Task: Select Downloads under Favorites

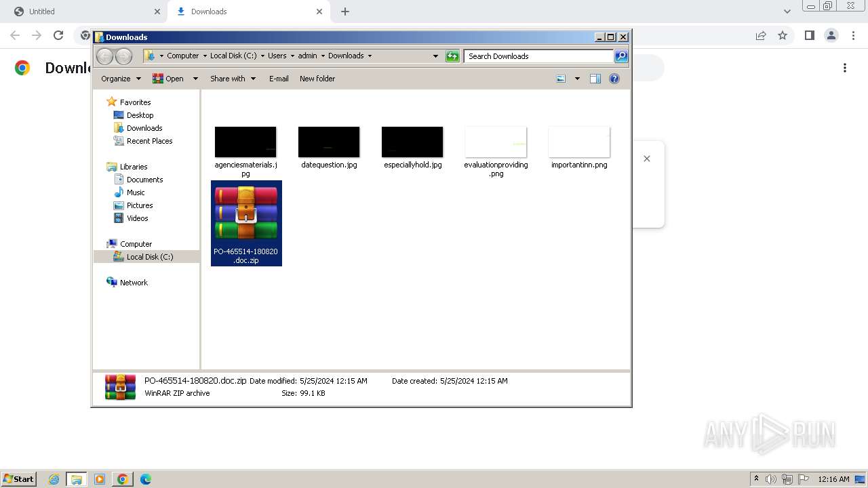Action: tap(144, 128)
